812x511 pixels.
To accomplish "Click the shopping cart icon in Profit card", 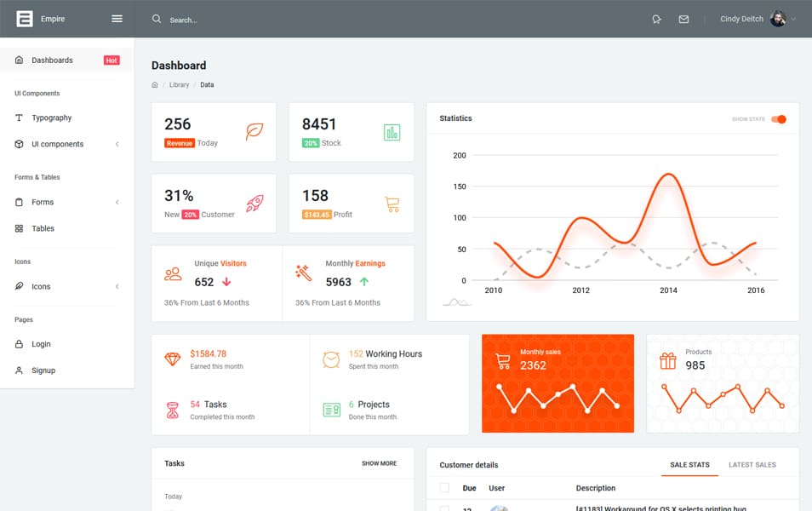I will 392,204.
